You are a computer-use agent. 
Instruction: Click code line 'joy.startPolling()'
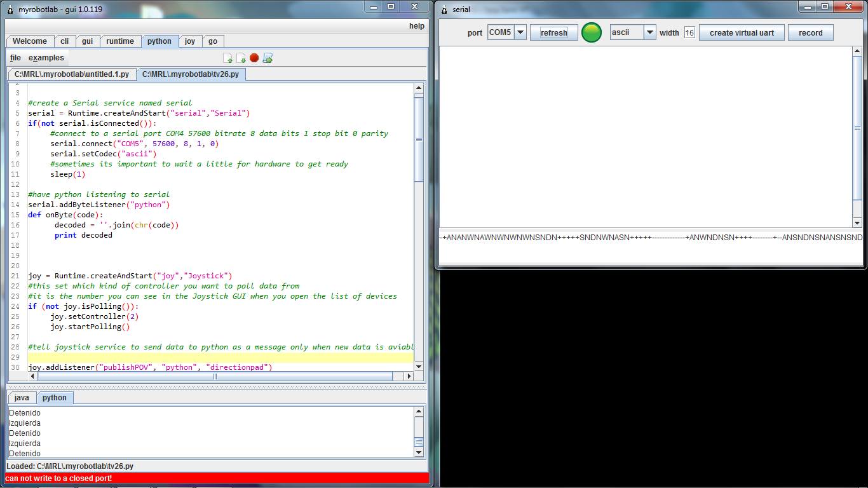[90, 327]
